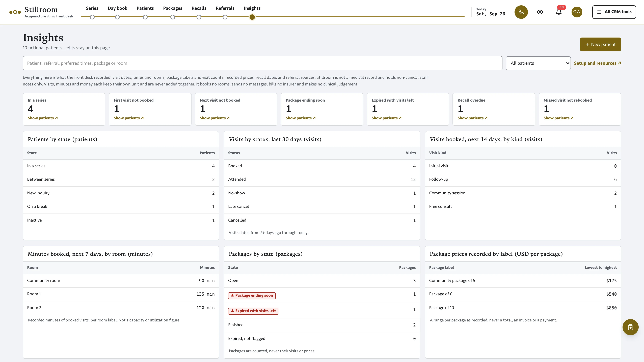Click the Room 1 minutes row

121,294
